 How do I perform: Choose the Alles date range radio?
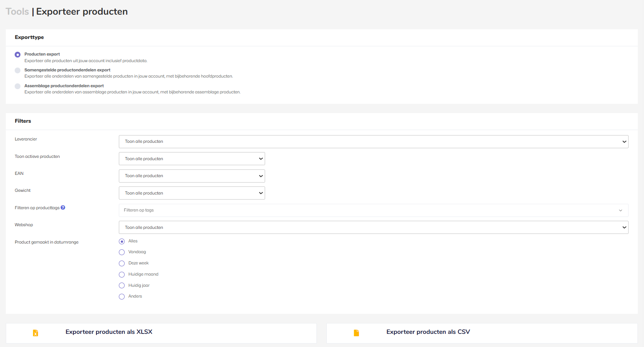(x=122, y=242)
